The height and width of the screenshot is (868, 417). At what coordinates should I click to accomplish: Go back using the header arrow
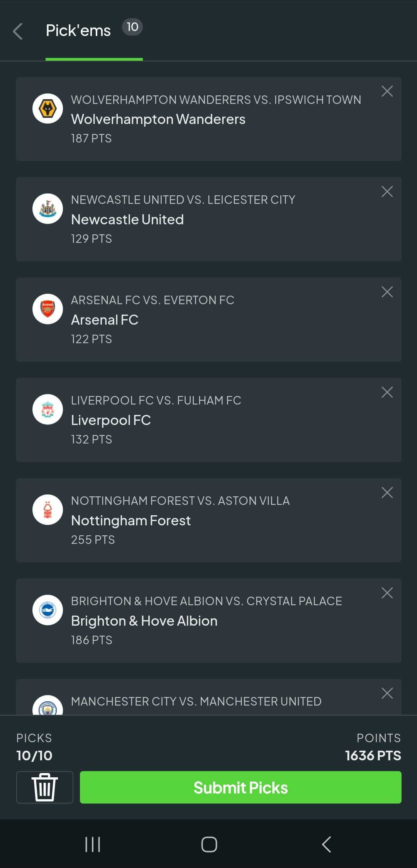coord(18,31)
